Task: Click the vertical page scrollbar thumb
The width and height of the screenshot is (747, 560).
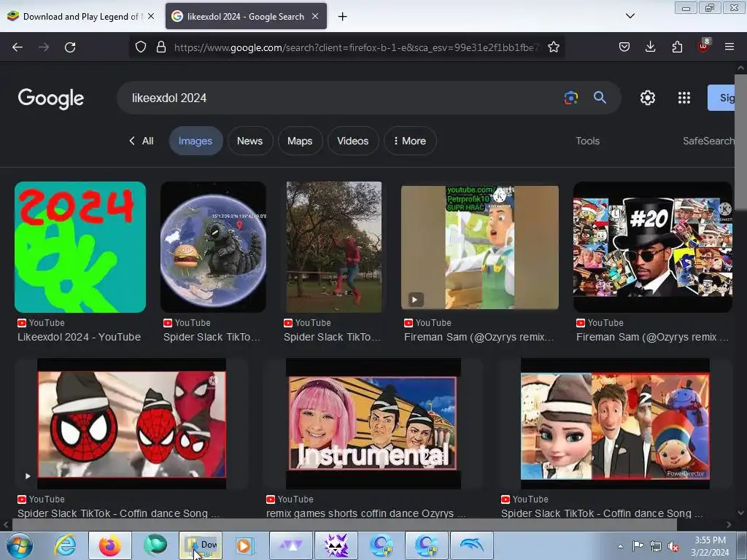Action: (x=740, y=141)
